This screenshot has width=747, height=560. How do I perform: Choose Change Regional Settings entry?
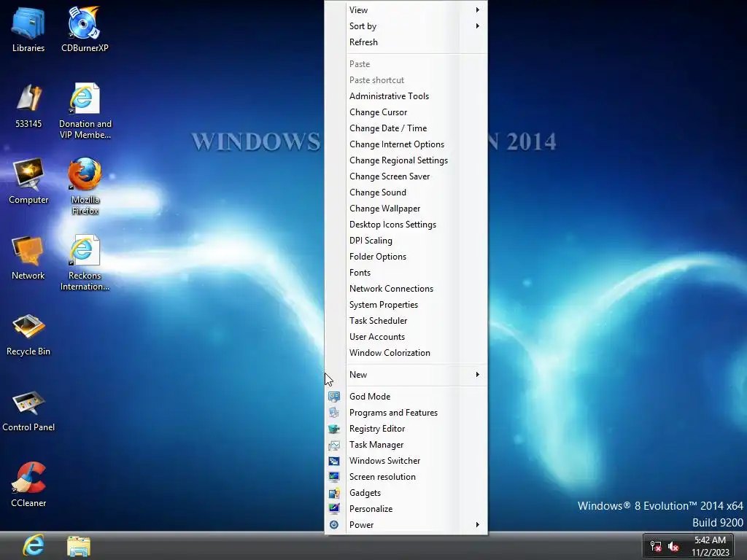(x=406, y=160)
